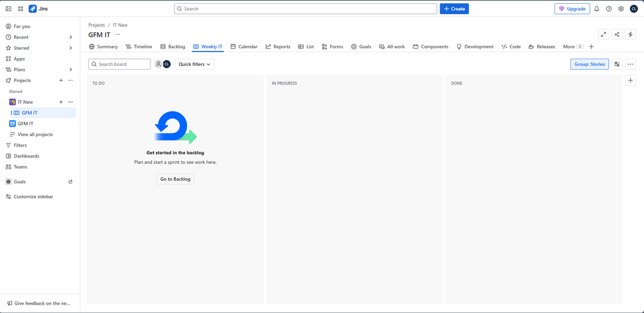Open the Goals tab
The image size is (644, 313).
coord(361,47)
